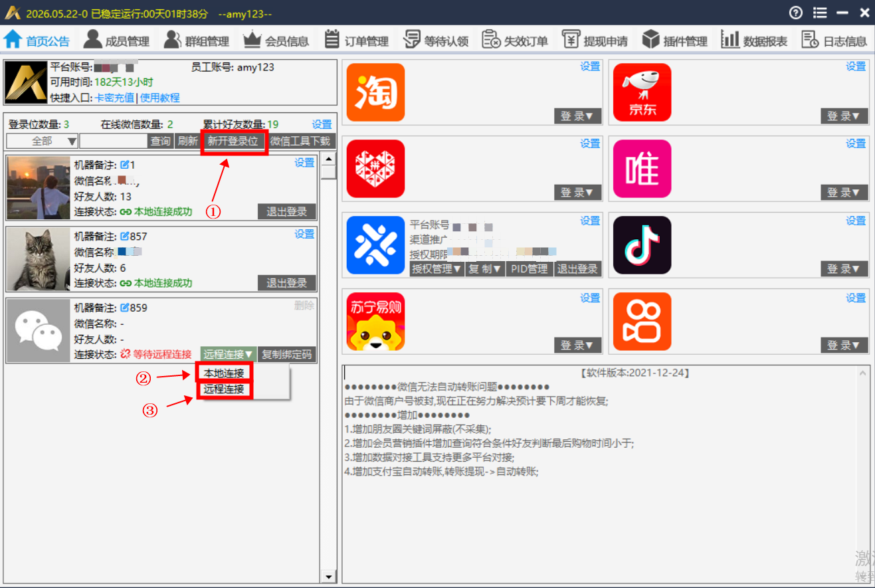
Task: Open Douyin 登录 dropdown
Action: [x=844, y=269]
